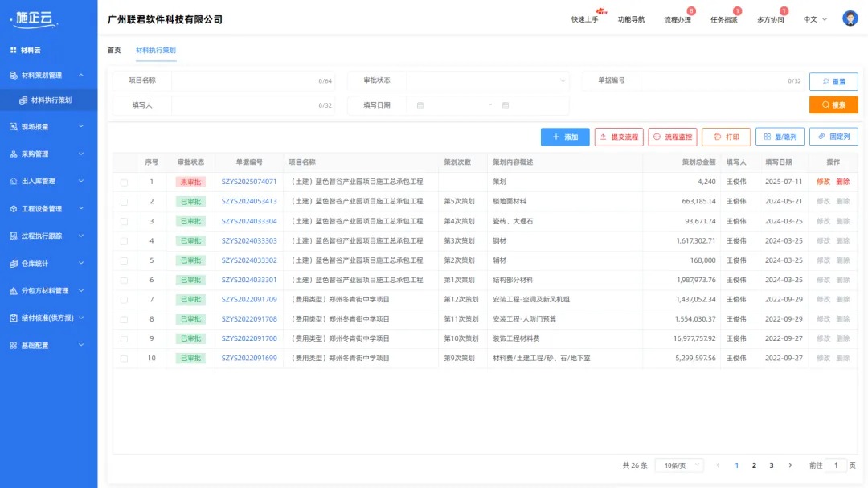This screenshot has height=488, width=868.
Task: Go to page 2
Action: pyautogui.click(x=754, y=465)
